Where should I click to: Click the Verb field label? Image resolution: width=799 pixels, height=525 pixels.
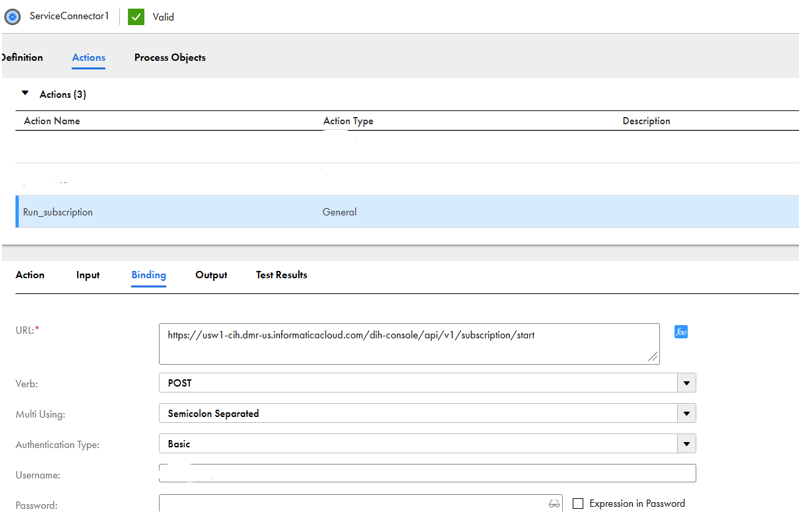tap(26, 384)
